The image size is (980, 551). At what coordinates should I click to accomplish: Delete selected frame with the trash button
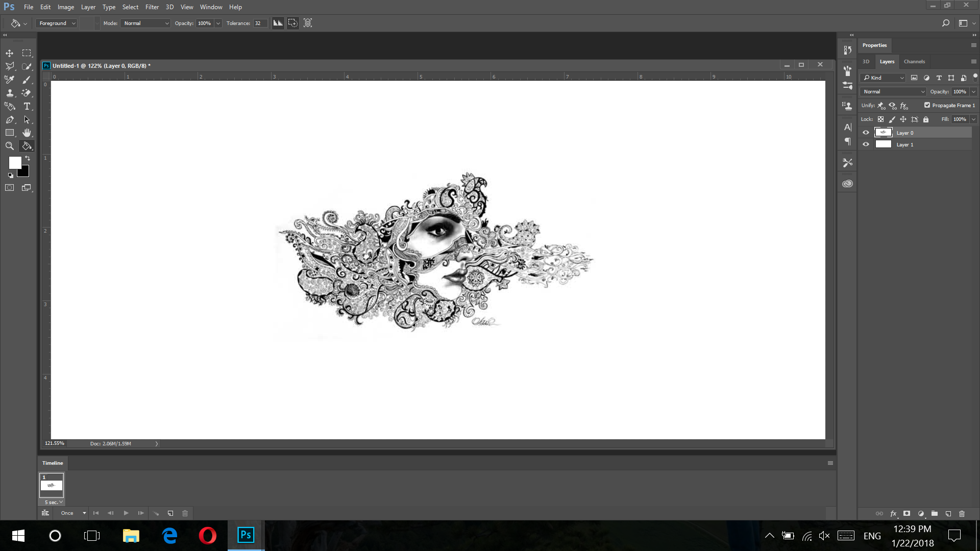click(185, 513)
